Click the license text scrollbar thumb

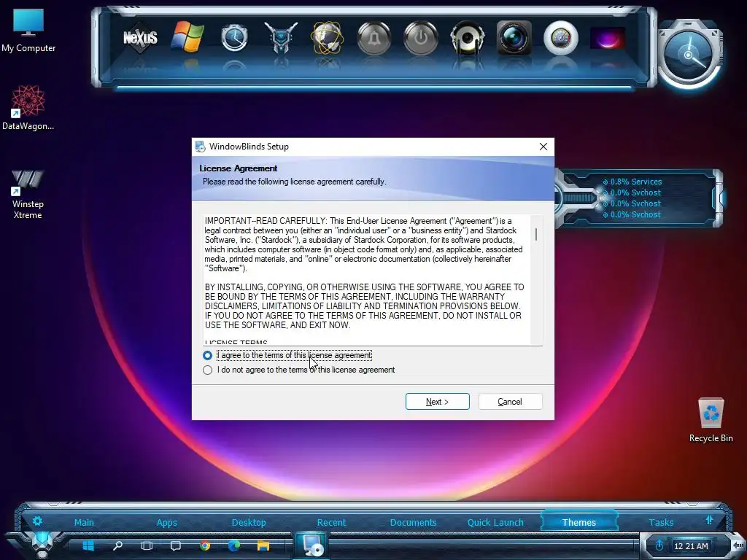(x=536, y=234)
